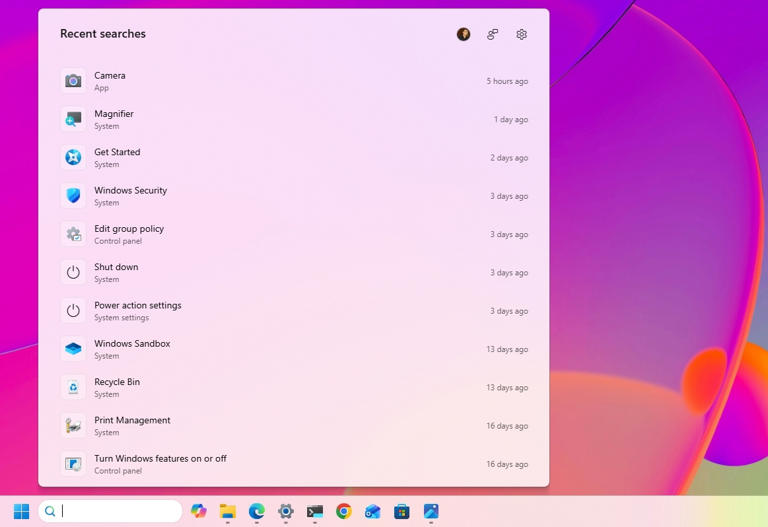Screen dimensions: 768x527
Task: Click the Get Started icon
Action: click(73, 157)
